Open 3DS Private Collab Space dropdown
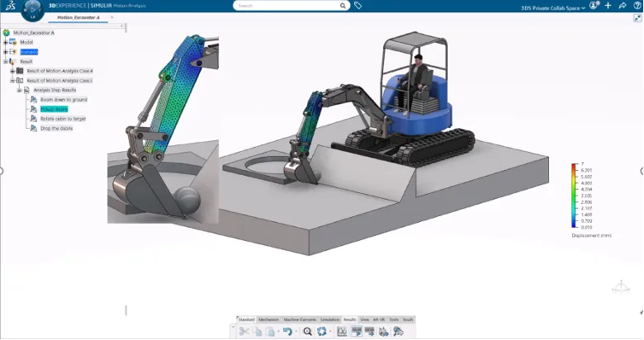The width and height of the screenshot is (644, 340). (553, 7)
